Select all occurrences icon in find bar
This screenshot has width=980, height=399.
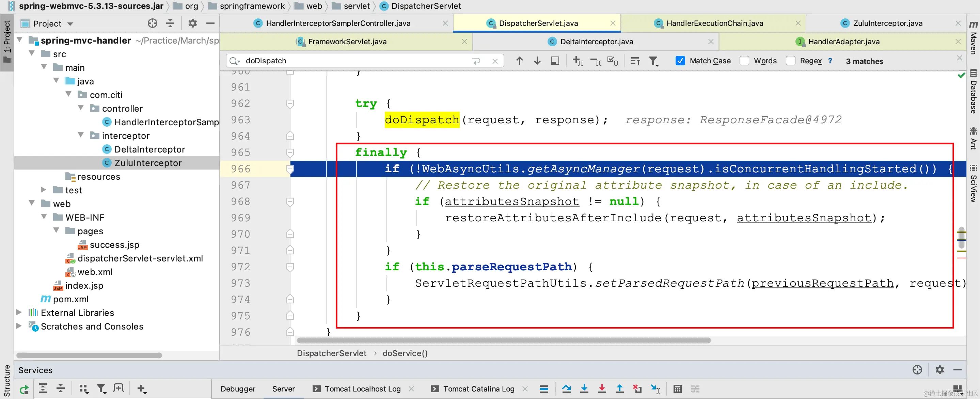point(613,61)
